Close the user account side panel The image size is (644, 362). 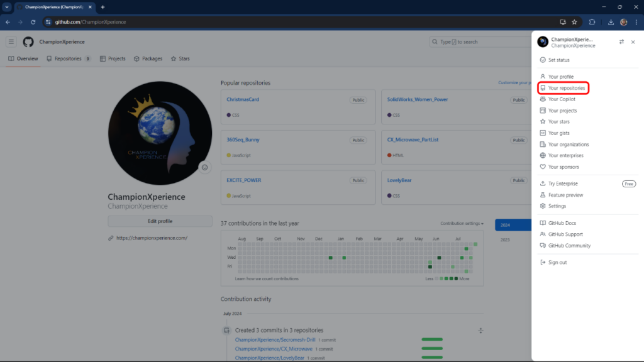click(633, 42)
